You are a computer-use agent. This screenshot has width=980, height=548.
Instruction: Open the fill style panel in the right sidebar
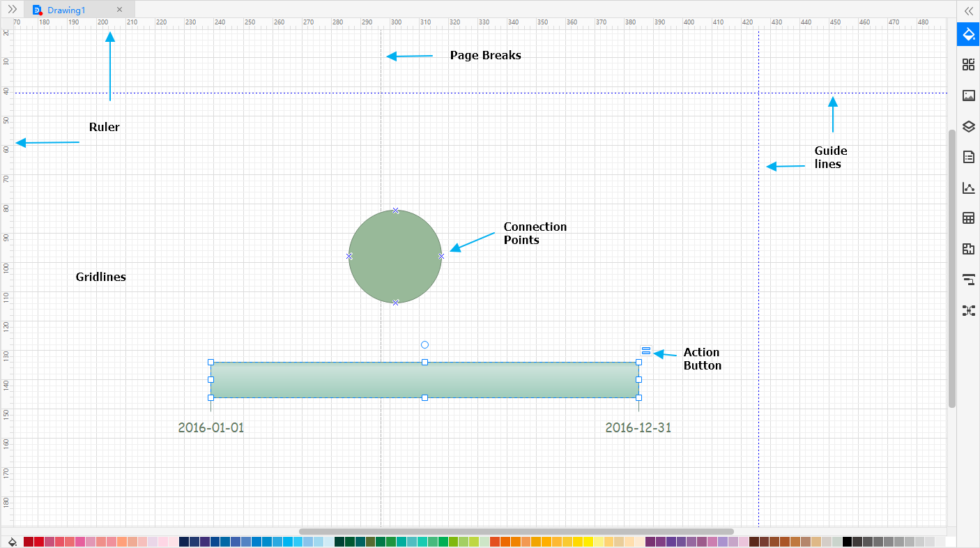pos(968,34)
